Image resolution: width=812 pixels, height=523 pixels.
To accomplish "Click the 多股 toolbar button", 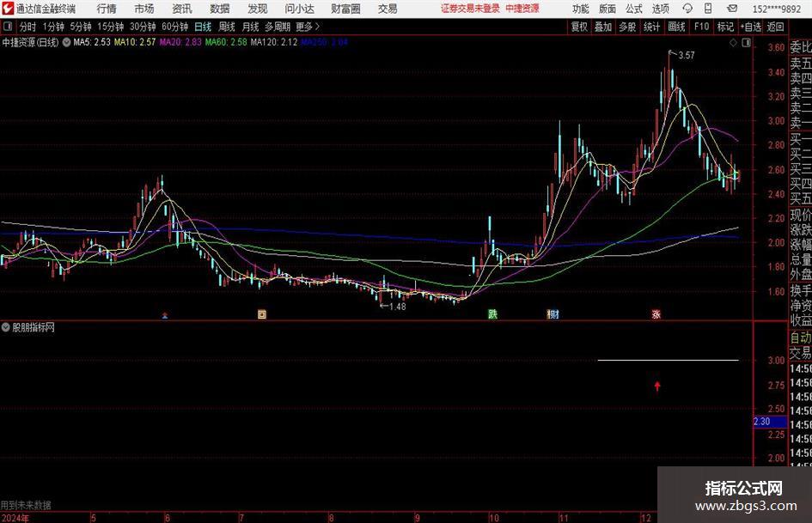I will tap(627, 27).
